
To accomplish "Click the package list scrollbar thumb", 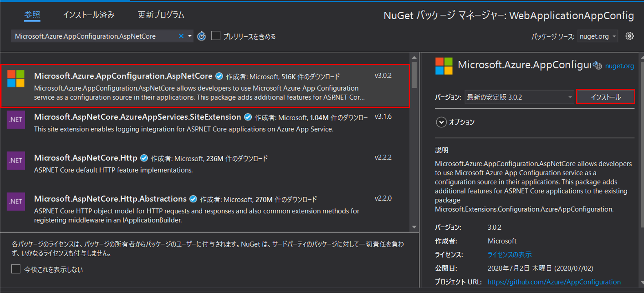I will coord(414,75).
